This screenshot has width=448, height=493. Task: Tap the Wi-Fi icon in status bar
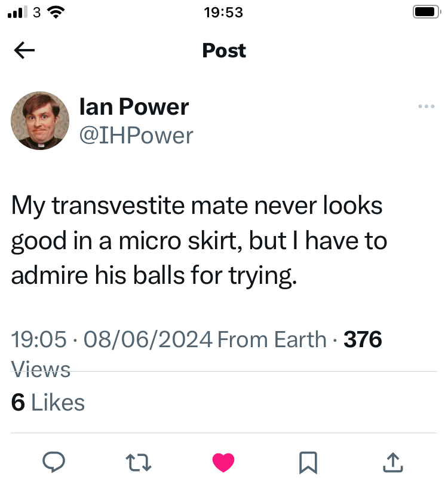click(x=56, y=12)
